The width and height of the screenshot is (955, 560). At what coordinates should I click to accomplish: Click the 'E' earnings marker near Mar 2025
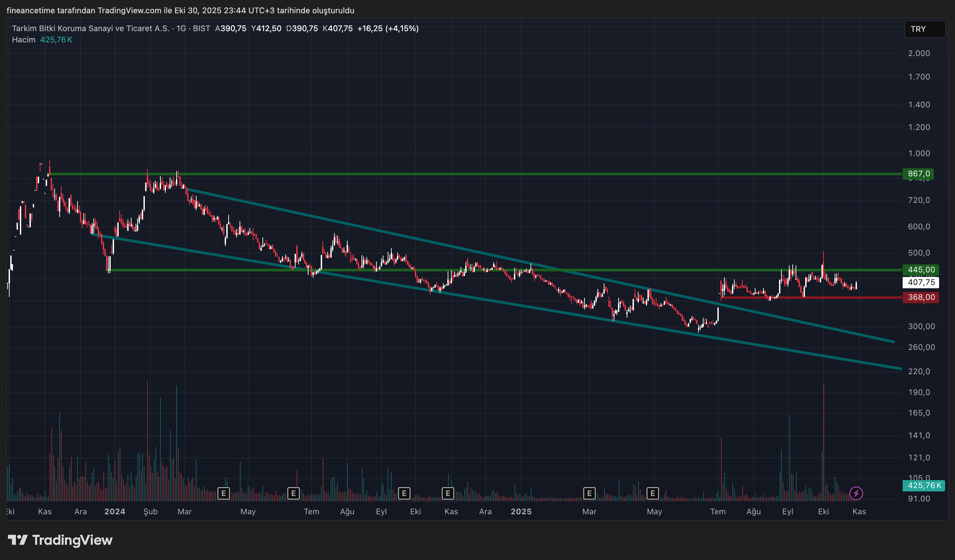pyautogui.click(x=589, y=493)
